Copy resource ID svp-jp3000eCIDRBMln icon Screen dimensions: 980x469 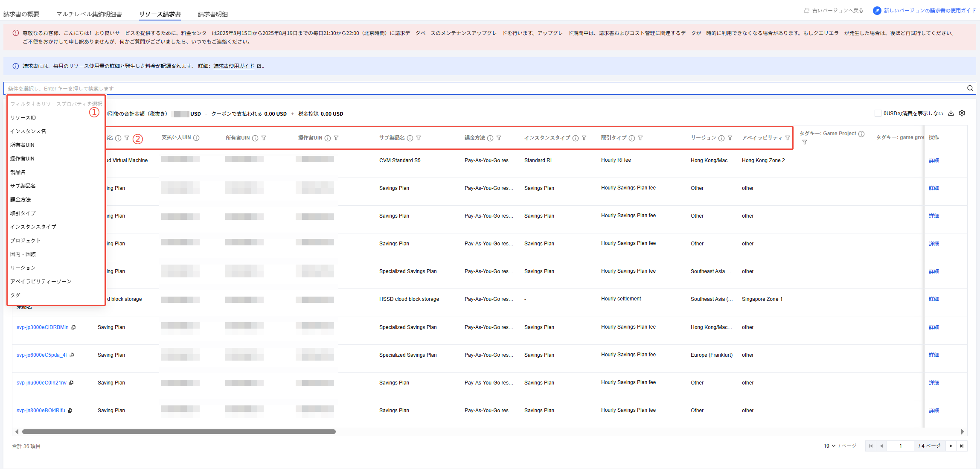[x=73, y=327]
